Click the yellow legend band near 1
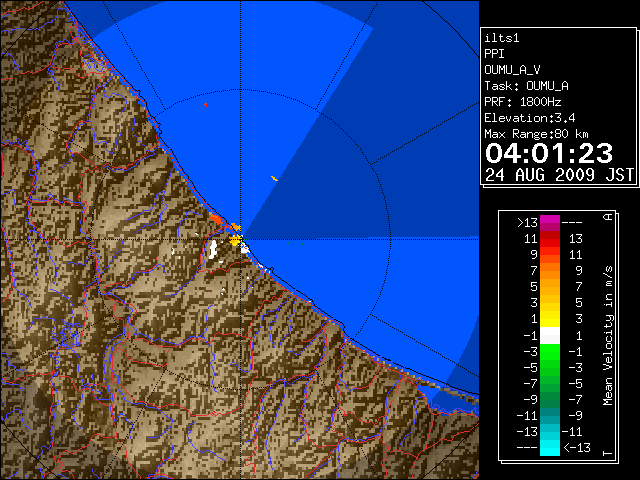Viewport: 640px width, 480px height. [550, 319]
